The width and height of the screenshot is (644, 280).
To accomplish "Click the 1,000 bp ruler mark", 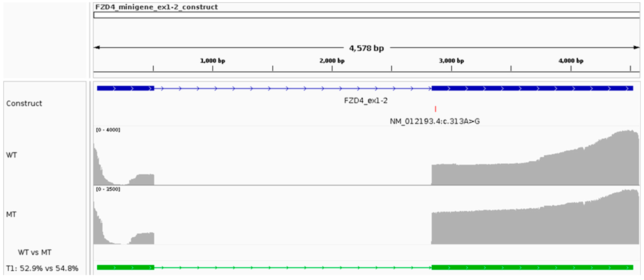I will tap(212, 61).
